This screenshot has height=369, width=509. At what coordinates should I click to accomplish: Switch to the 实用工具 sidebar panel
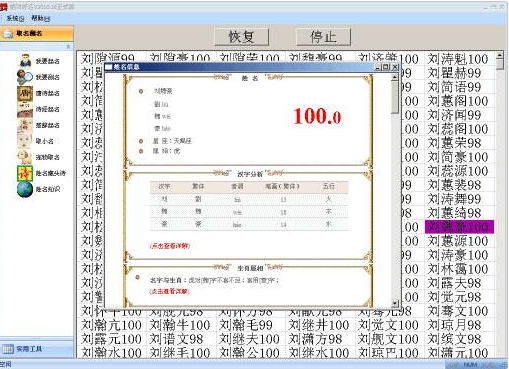click(x=37, y=349)
